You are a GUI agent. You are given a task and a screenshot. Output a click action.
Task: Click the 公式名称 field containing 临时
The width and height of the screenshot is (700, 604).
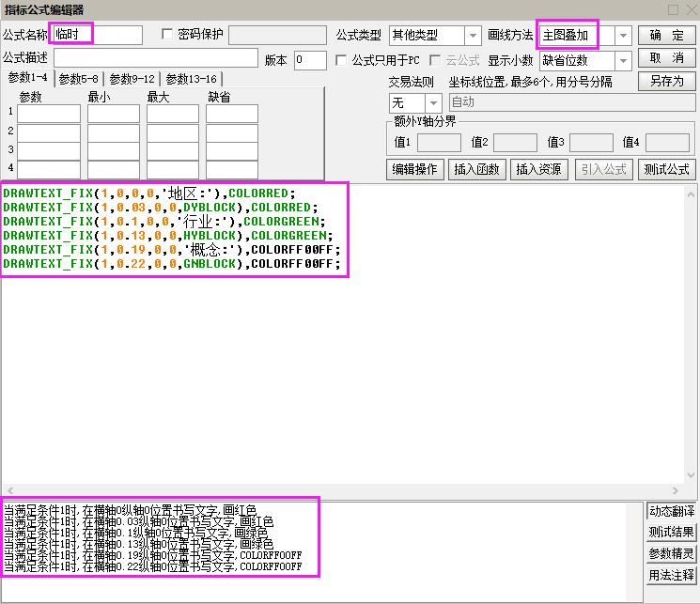98,35
